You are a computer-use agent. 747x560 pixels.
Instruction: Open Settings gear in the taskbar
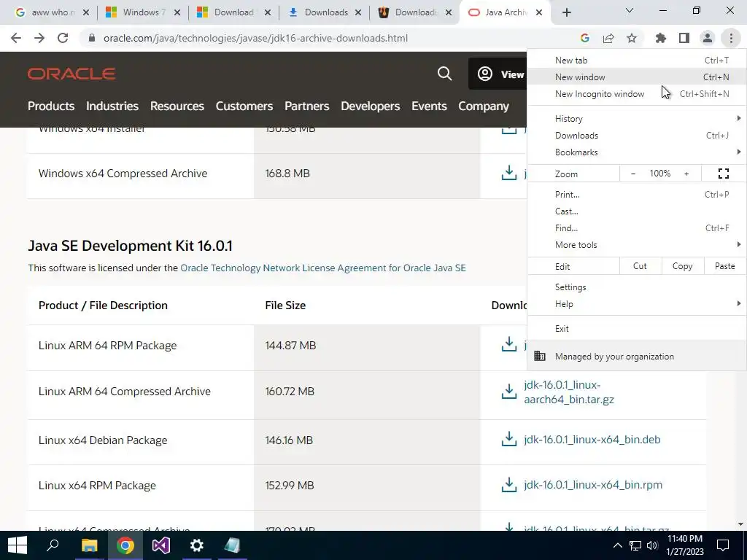click(x=197, y=545)
